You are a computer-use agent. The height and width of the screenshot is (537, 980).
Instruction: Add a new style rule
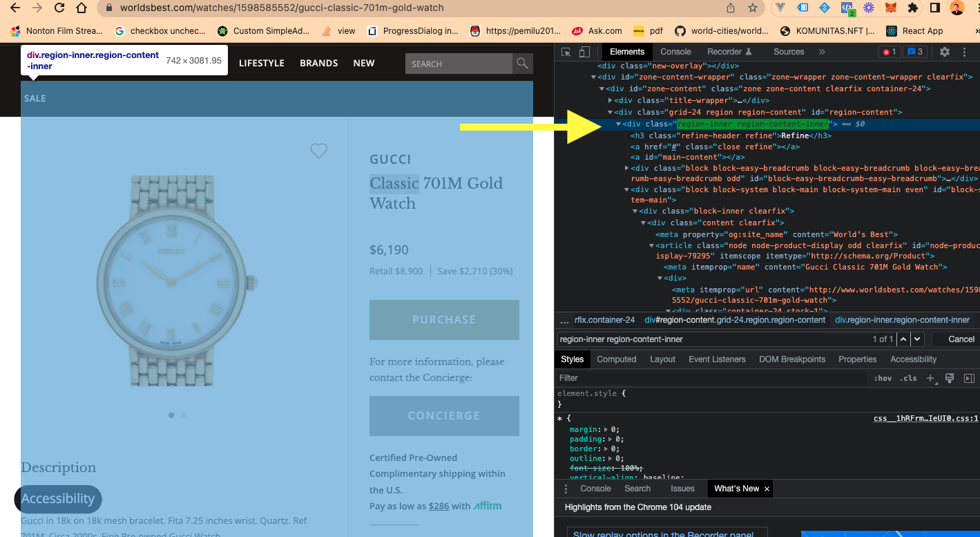click(930, 378)
